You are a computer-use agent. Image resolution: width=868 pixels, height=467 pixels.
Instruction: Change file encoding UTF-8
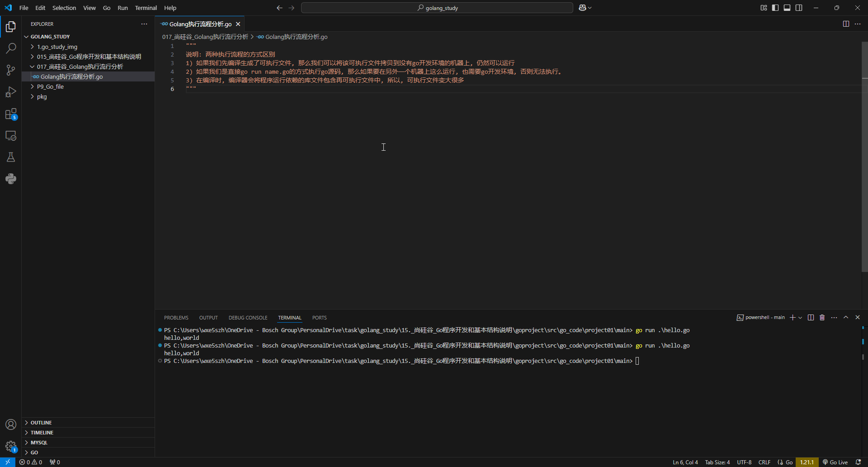click(x=744, y=462)
